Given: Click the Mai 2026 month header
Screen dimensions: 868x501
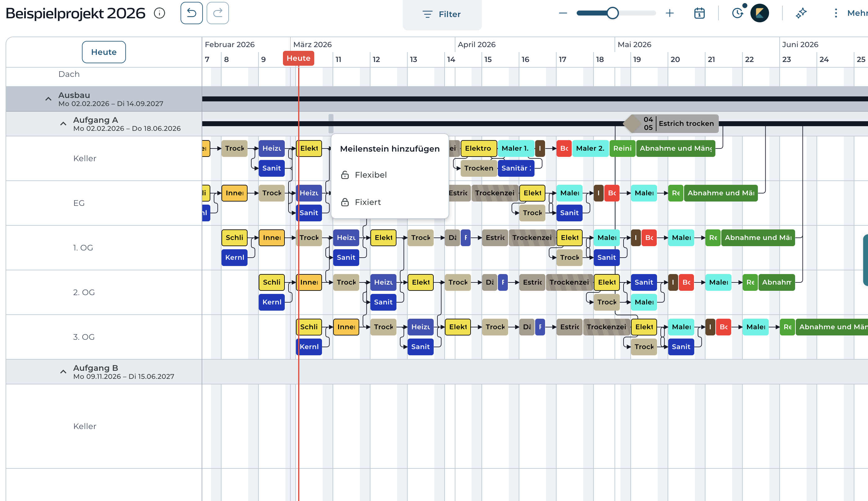Looking at the screenshot, I should click(x=634, y=44).
